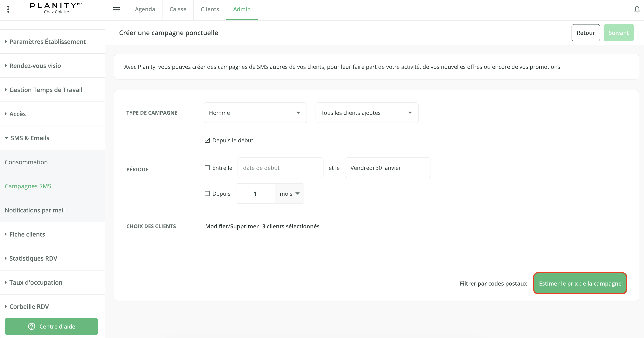Tick the Depuis period checkbox

207,194
